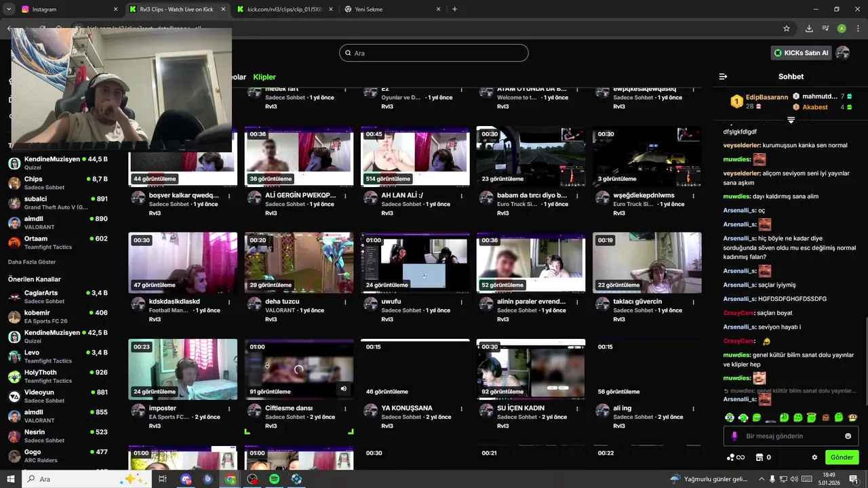Click 'Daha Fazla Göster' to expand channels

(x=32, y=262)
